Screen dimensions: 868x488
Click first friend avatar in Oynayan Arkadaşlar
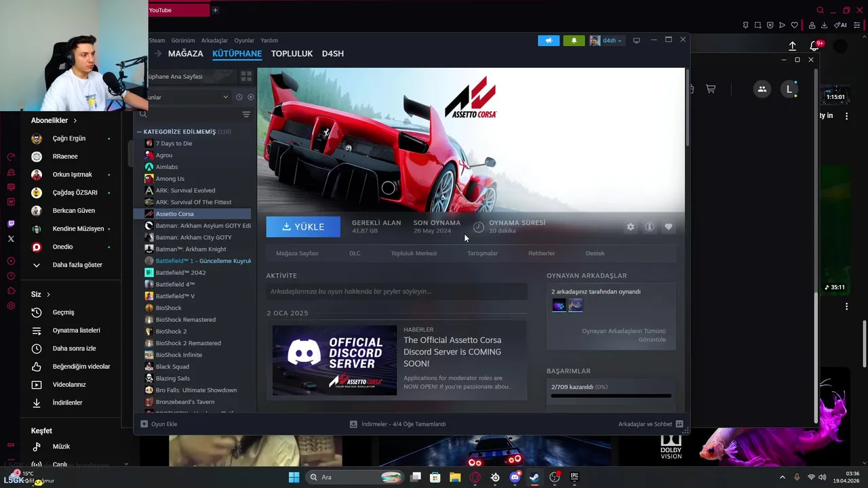click(559, 306)
